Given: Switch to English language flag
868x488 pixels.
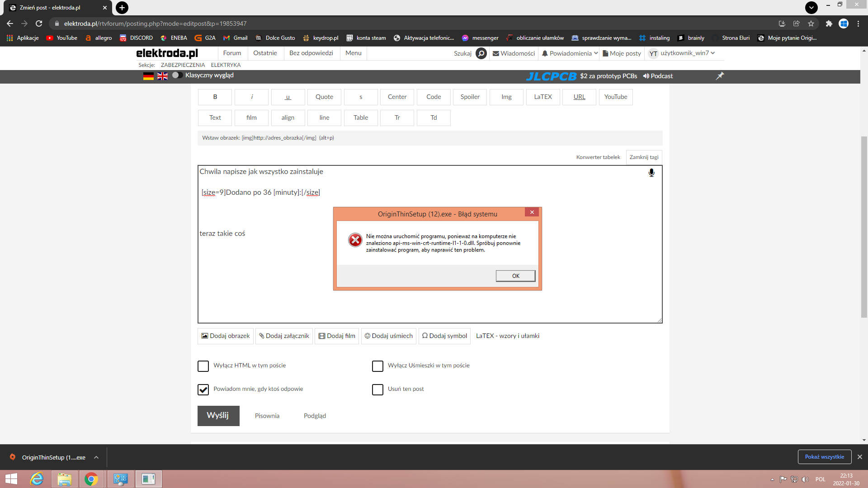Looking at the screenshot, I should pyautogui.click(x=162, y=76).
